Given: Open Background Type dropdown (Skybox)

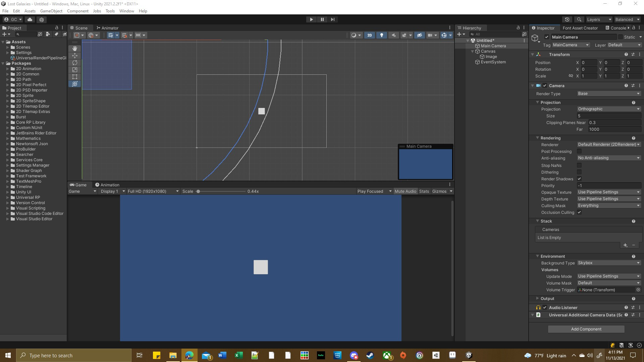Looking at the screenshot, I should pos(609,263).
